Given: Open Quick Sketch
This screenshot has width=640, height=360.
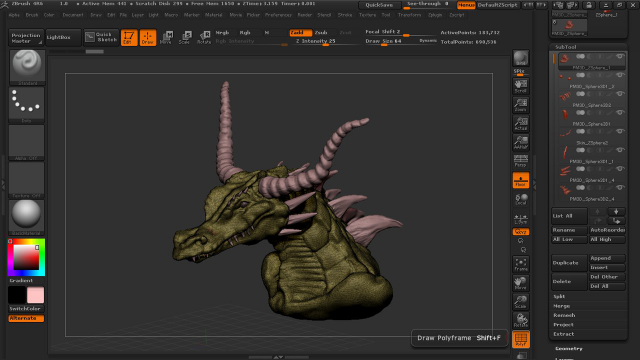Looking at the screenshot, I should [101, 38].
